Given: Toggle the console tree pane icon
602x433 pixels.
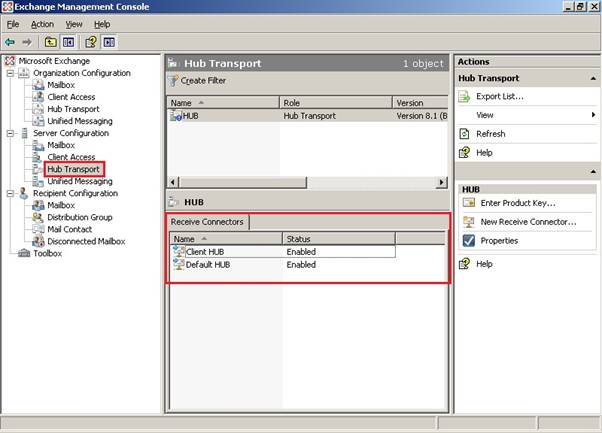Looking at the screenshot, I should [68, 42].
